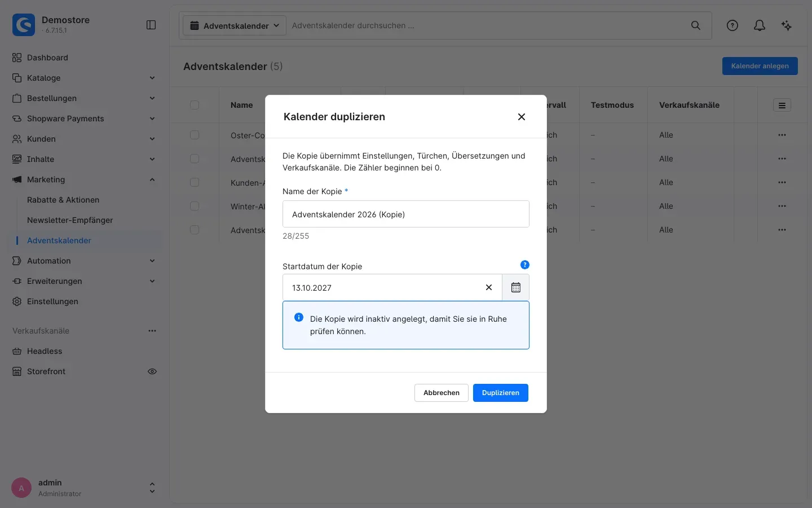This screenshot has width=812, height=508.
Task: Click the admin avatar icon
Action: pyautogui.click(x=21, y=488)
